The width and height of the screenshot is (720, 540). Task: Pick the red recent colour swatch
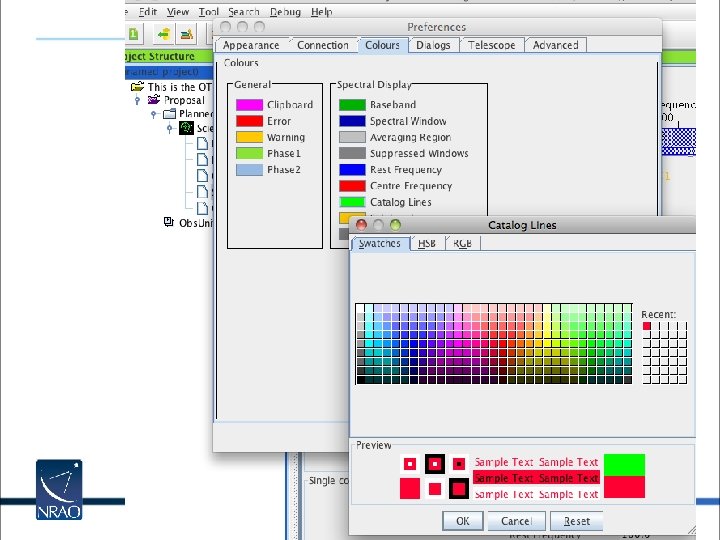[x=647, y=326]
